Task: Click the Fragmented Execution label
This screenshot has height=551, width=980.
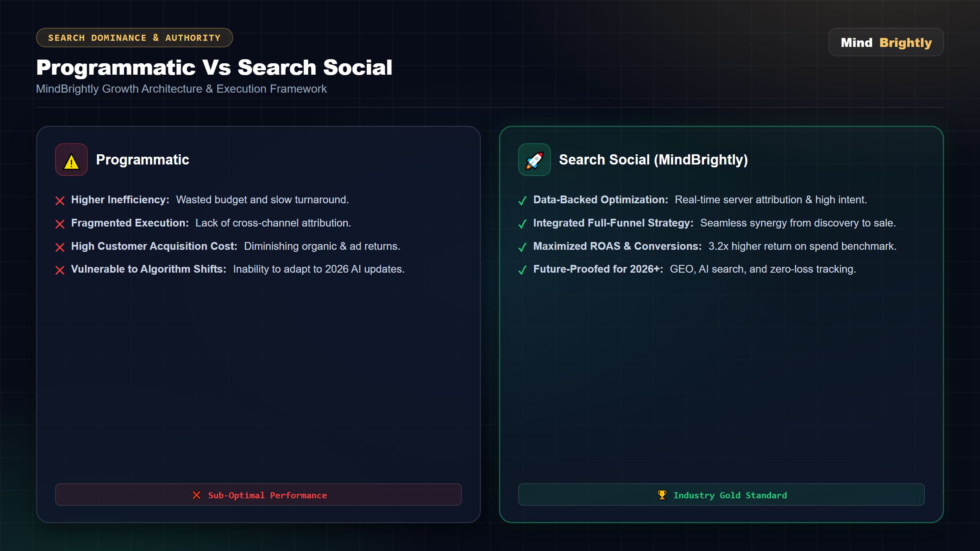Action: [x=130, y=223]
